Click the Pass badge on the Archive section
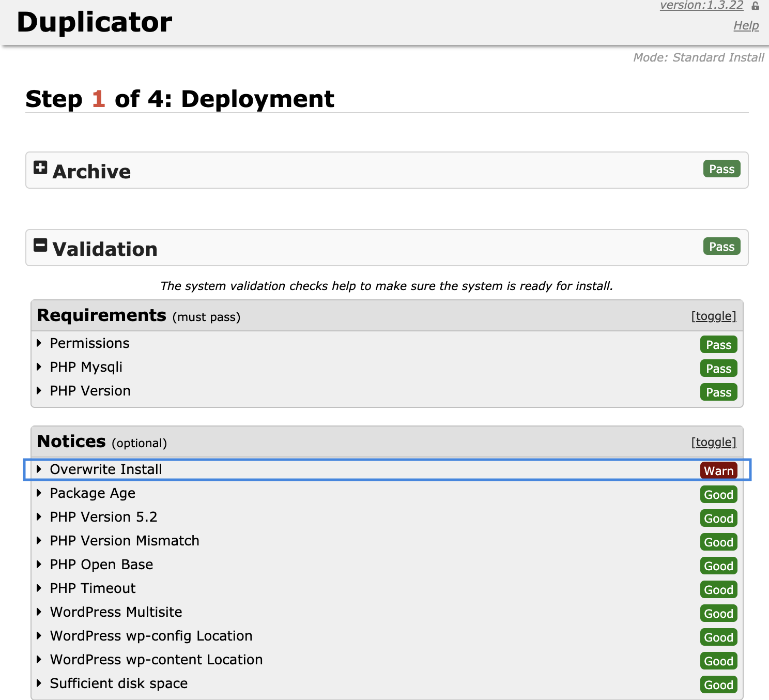769x700 pixels. click(x=721, y=169)
